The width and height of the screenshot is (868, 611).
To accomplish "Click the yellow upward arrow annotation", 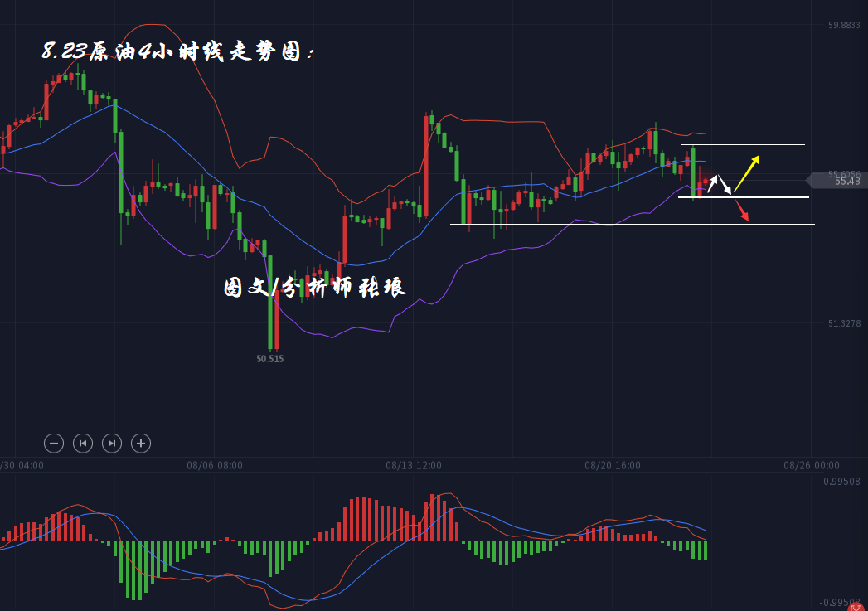I will [745, 172].
